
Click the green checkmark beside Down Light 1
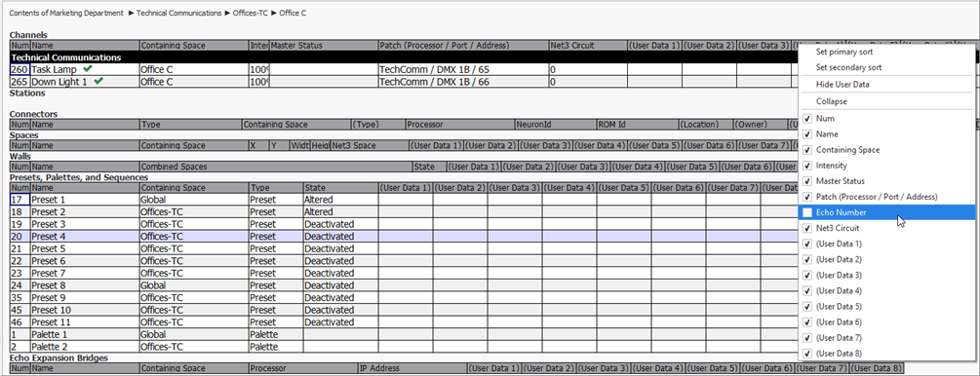point(98,81)
